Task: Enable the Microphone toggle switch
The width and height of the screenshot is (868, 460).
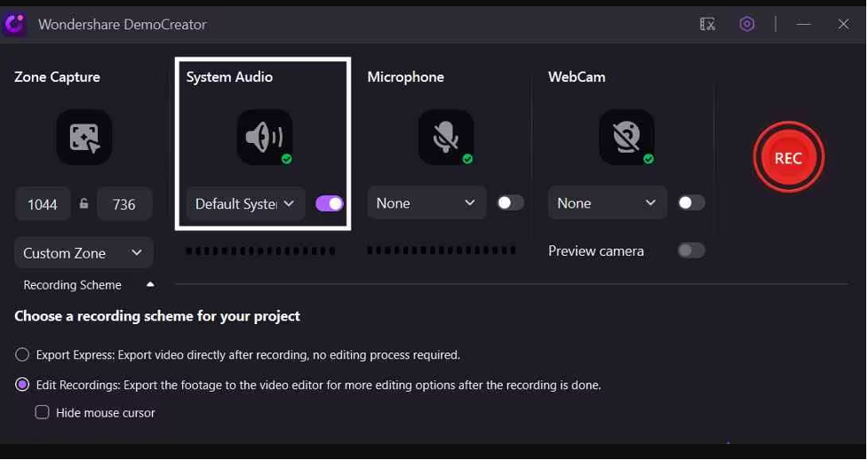Action: click(x=510, y=203)
